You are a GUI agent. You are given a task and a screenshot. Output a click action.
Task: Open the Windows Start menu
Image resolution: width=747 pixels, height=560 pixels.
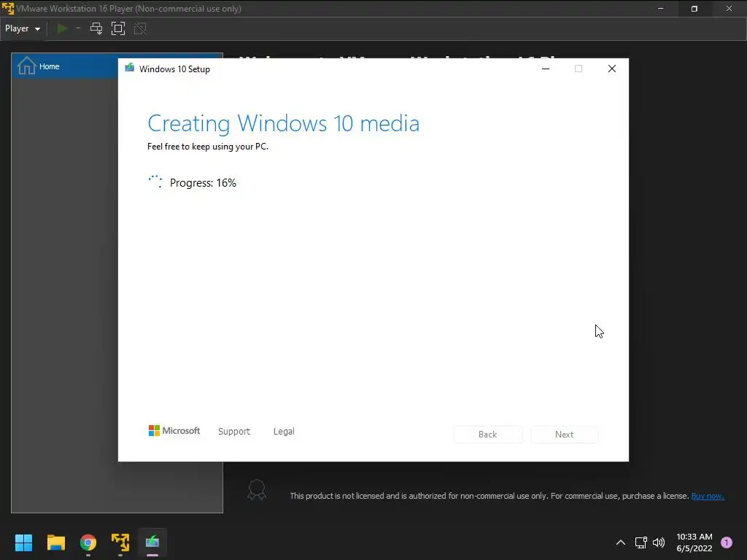(23, 542)
